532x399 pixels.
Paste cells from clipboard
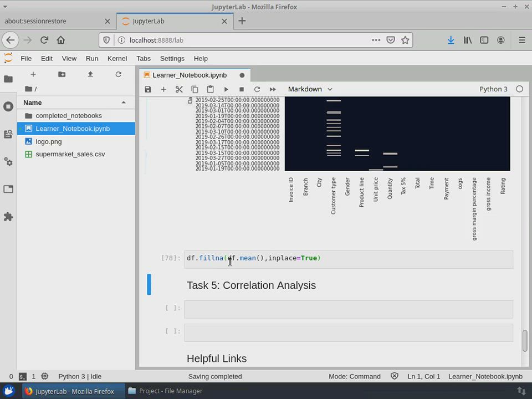(x=211, y=89)
